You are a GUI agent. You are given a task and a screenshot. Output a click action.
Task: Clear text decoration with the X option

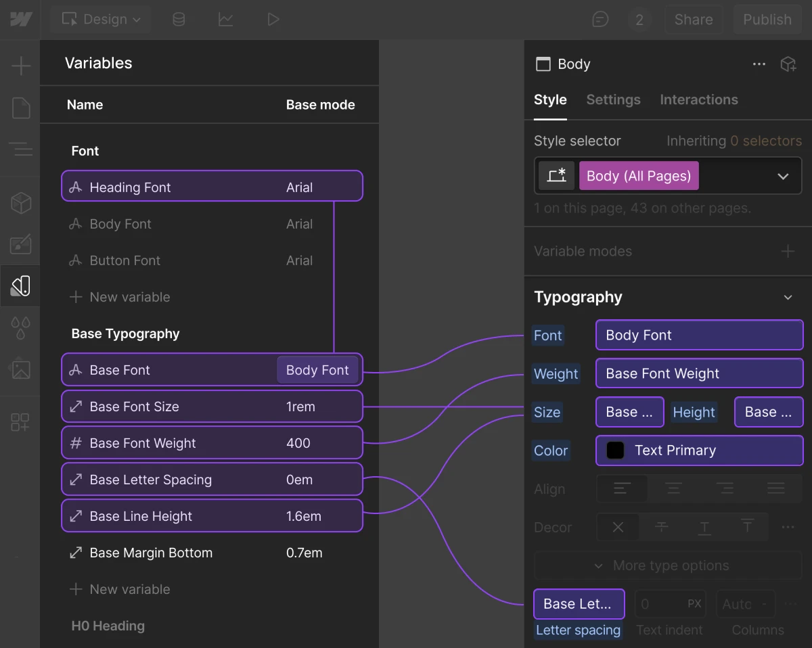tap(617, 527)
